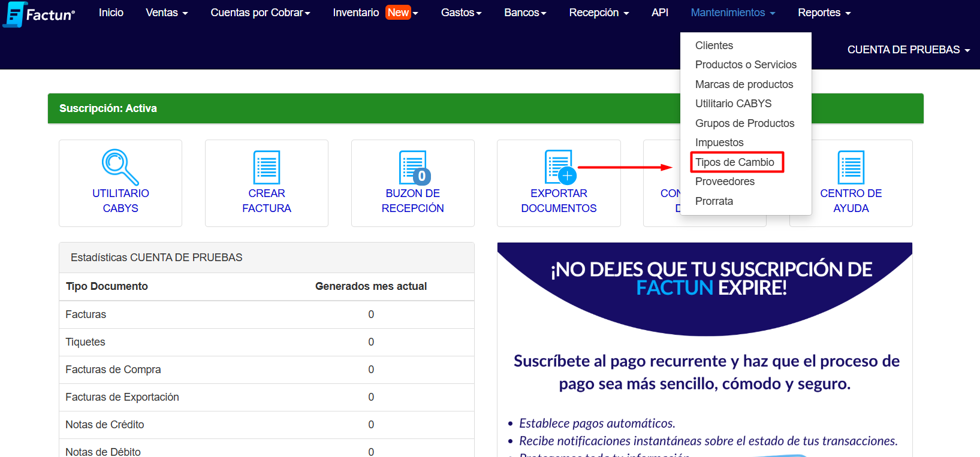
Task: Open the BUZON DE RECEPCIÓN link
Action: (x=413, y=201)
